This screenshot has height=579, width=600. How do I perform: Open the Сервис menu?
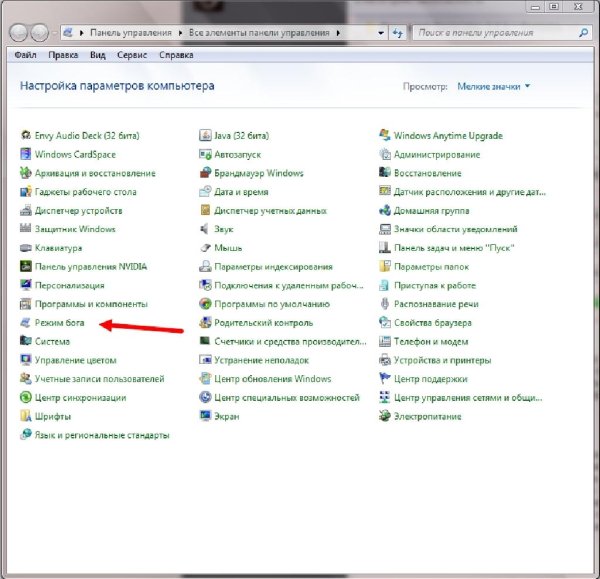132,55
